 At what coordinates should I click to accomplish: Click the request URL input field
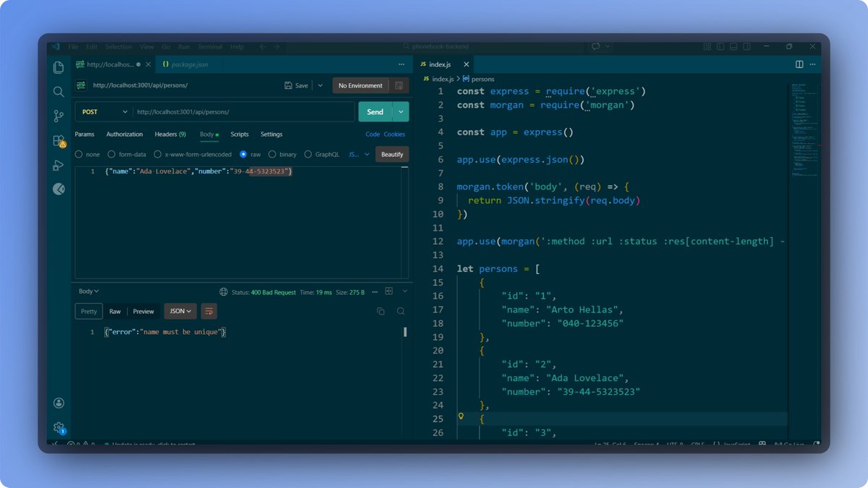point(244,112)
